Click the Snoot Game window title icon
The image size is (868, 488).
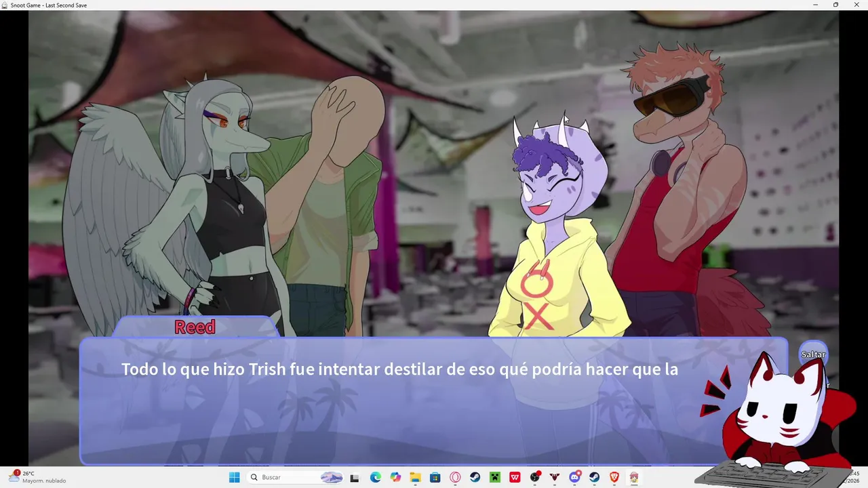pyautogui.click(x=5, y=5)
